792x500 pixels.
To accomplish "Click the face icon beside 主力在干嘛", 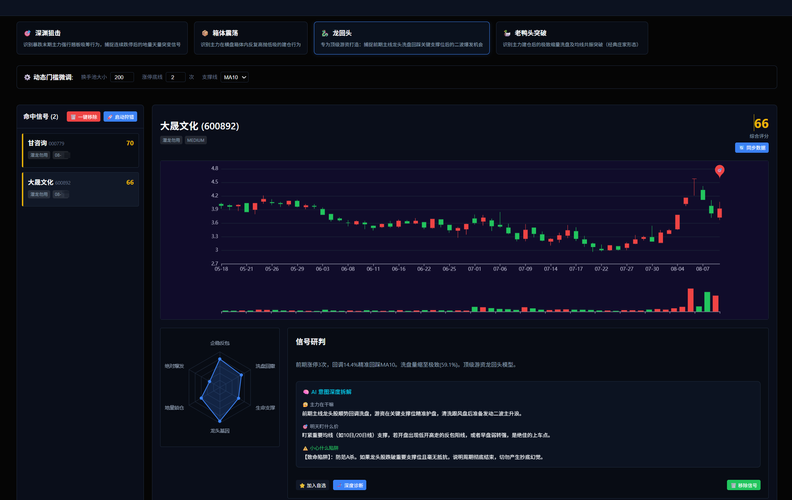I will [x=305, y=405].
